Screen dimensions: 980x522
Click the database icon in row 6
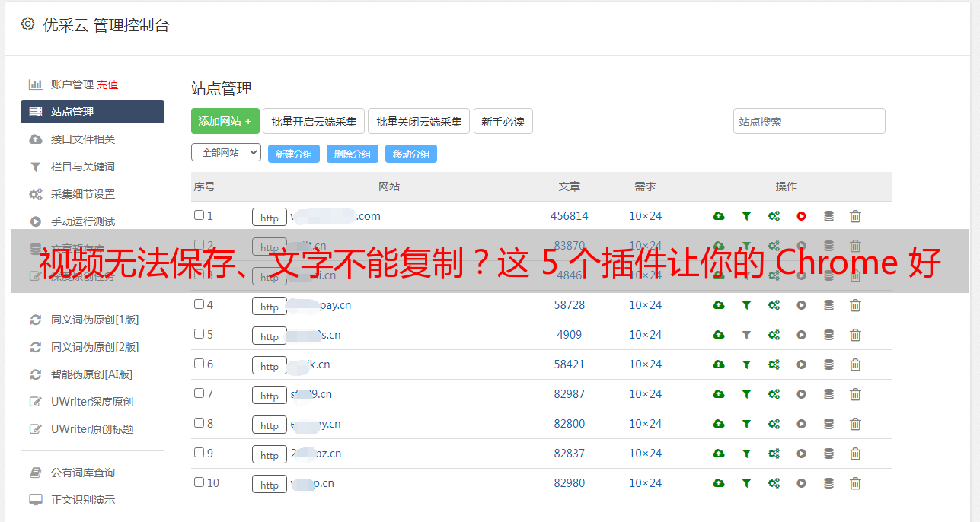coord(828,364)
